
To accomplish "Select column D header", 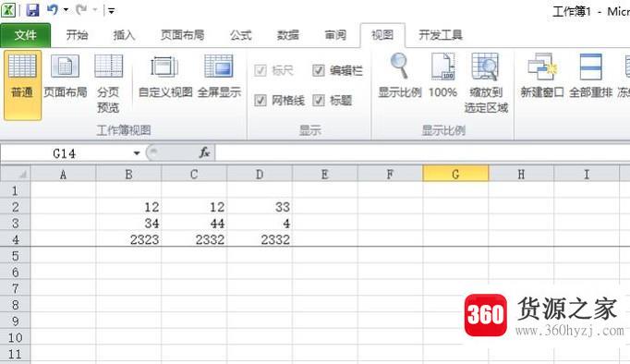I will tap(260, 174).
